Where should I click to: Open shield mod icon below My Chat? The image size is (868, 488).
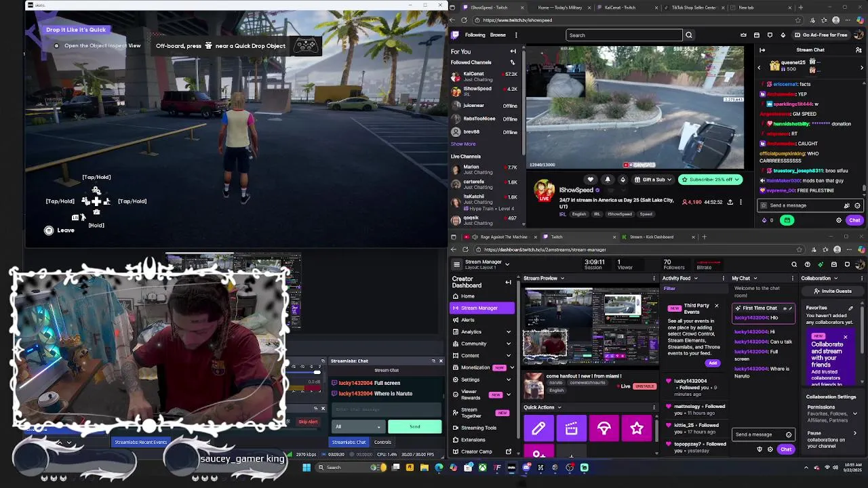pyautogui.click(x=759, y=449)
